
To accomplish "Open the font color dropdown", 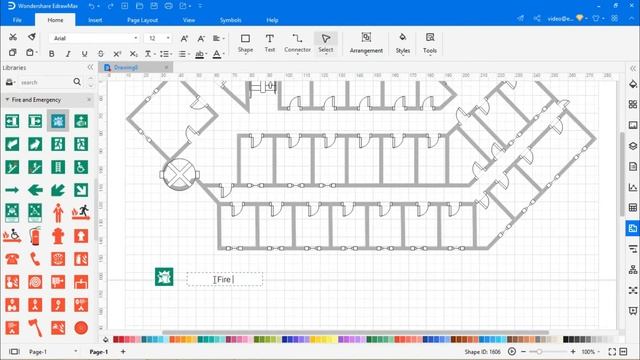I will tap(218, 54).
